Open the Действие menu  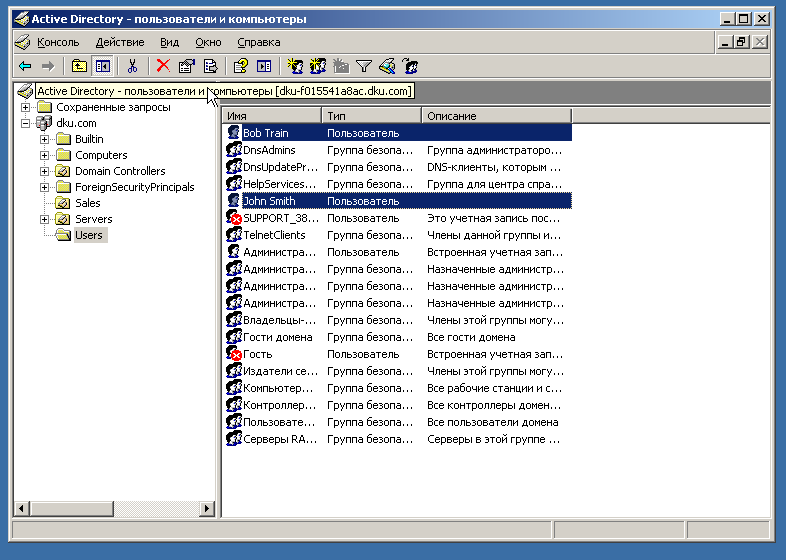click(120, 43)
